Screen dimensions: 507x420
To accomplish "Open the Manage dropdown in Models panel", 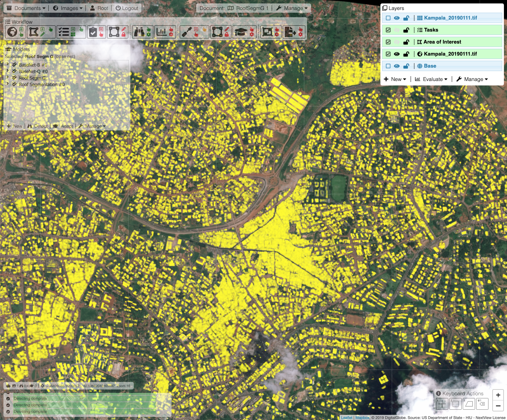I will (x=92, y=126).
